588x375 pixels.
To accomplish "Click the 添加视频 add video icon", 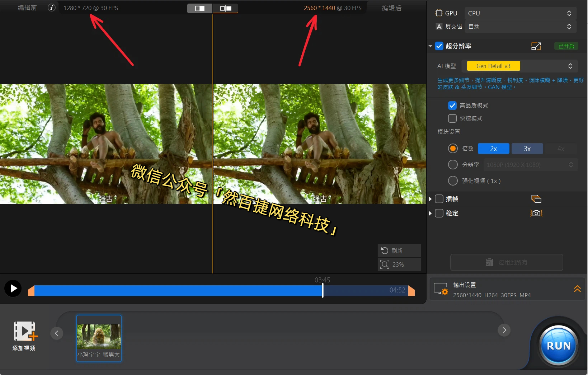I will click(x=24, y=331).
